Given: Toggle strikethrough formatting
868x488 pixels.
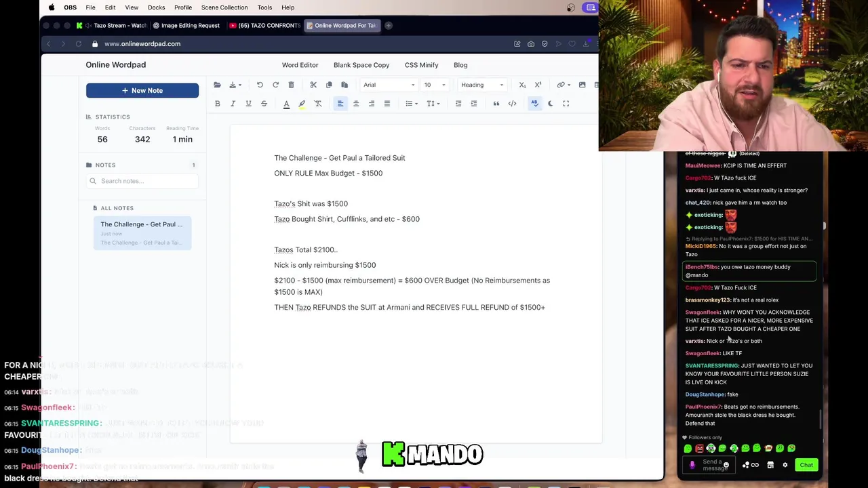Looking at the screenshot, I should [x=264, y=104].
